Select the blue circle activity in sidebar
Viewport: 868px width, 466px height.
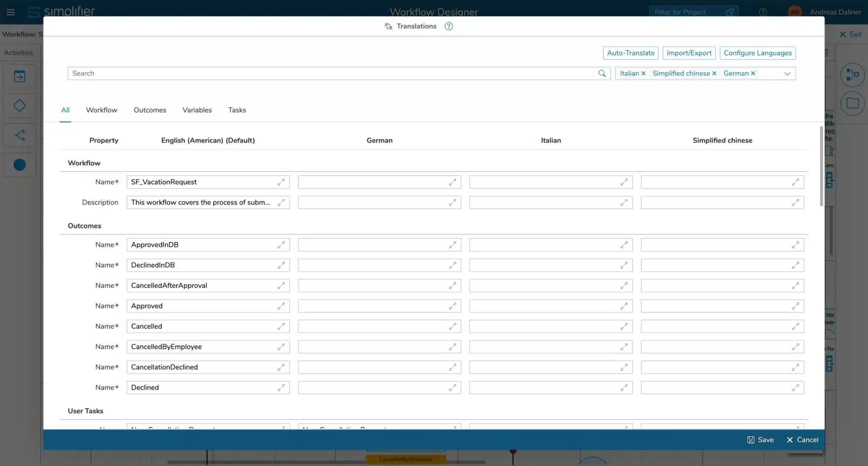19,165
